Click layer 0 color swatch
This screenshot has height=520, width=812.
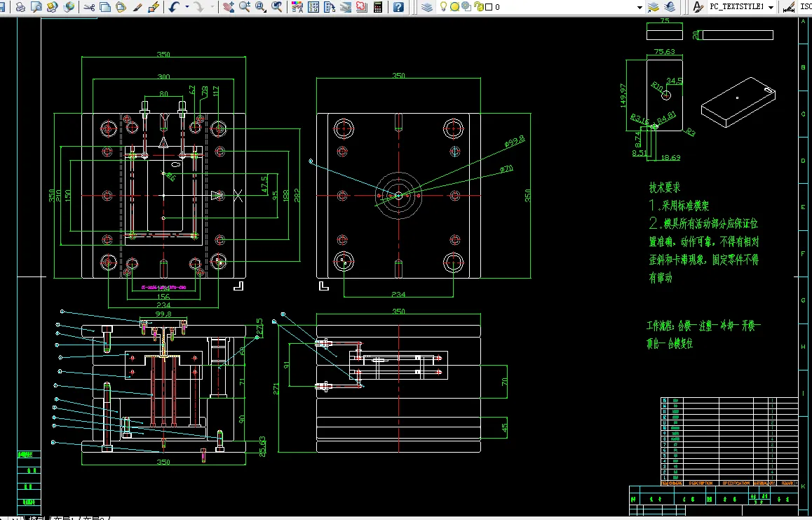pyautogui.click(x=489, y=7)
